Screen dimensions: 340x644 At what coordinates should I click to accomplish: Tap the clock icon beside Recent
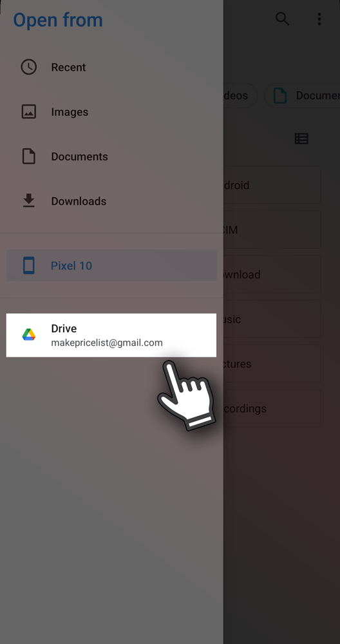coord(29,67)
